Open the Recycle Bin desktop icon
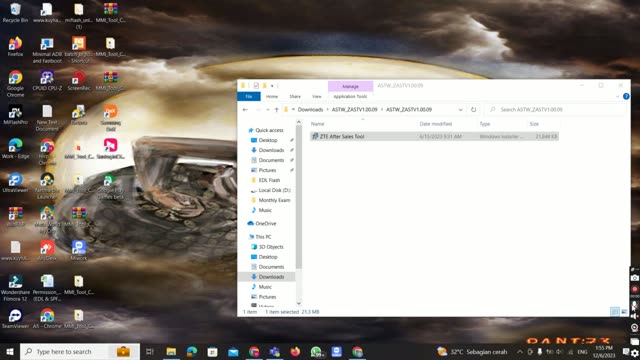This screenshot has width=640, height=360. point(15,13)
